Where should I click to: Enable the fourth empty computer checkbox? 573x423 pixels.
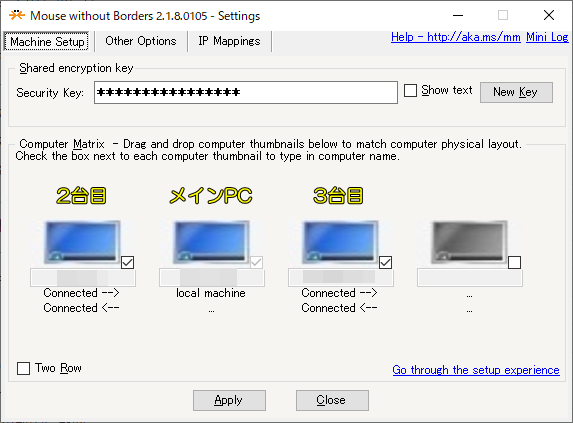[x=515, y=262]
